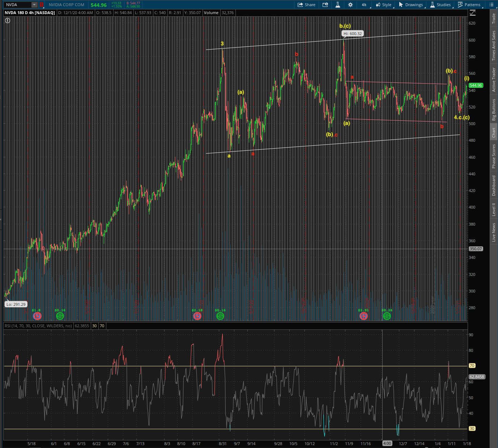Open the list menu icon at toolbar end

491,5
